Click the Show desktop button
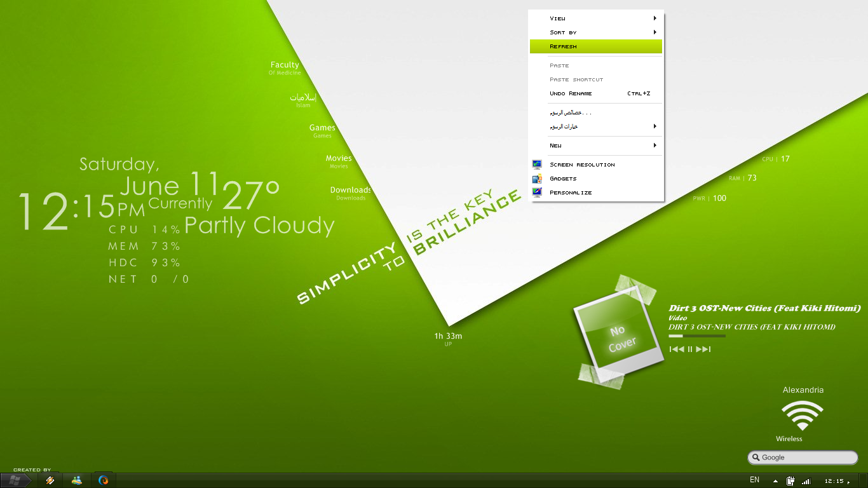The image size is (868, 488). pyautogui.click(x=864, y=481)
